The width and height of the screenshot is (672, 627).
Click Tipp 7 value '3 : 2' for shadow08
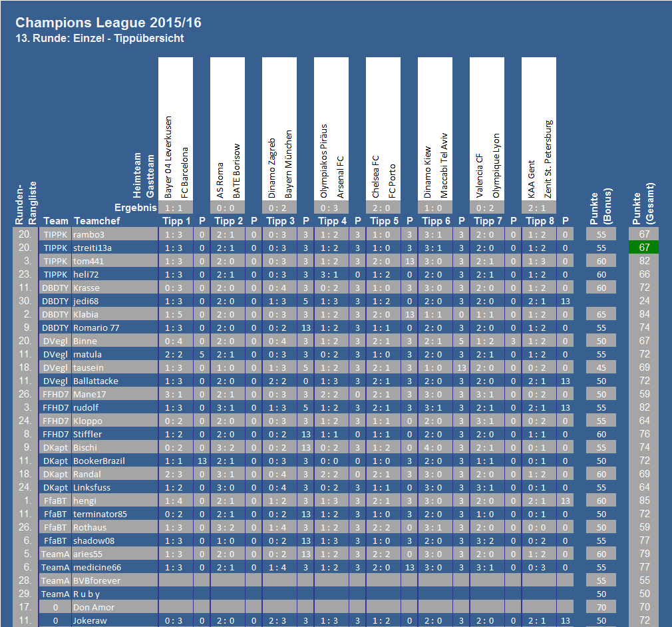487,540
